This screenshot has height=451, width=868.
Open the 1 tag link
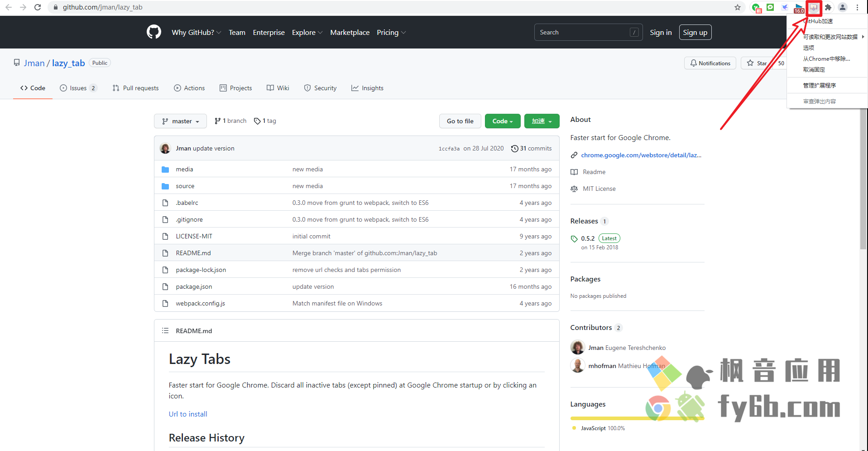pos(265,121)
